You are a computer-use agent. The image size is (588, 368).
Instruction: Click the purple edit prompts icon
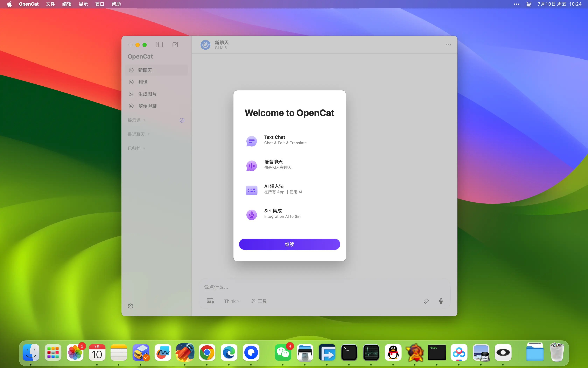182,120
